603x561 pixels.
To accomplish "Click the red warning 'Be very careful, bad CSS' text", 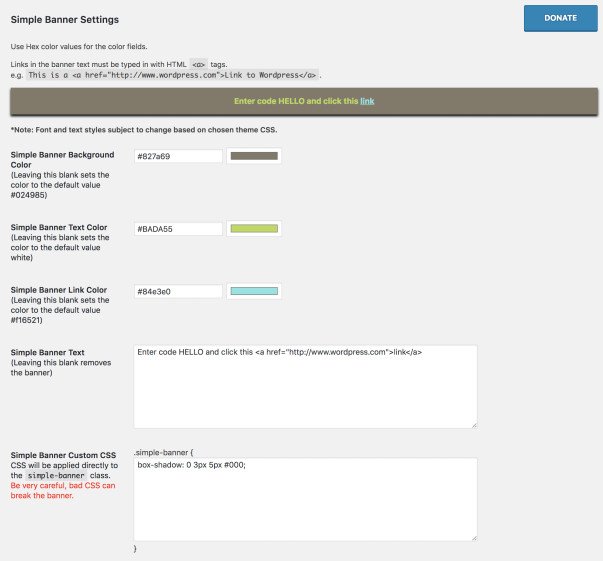I will tap(63, 490).
